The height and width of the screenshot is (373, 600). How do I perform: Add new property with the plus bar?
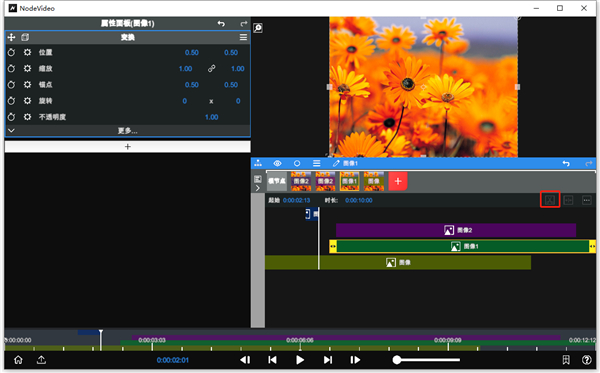point(127,147)
